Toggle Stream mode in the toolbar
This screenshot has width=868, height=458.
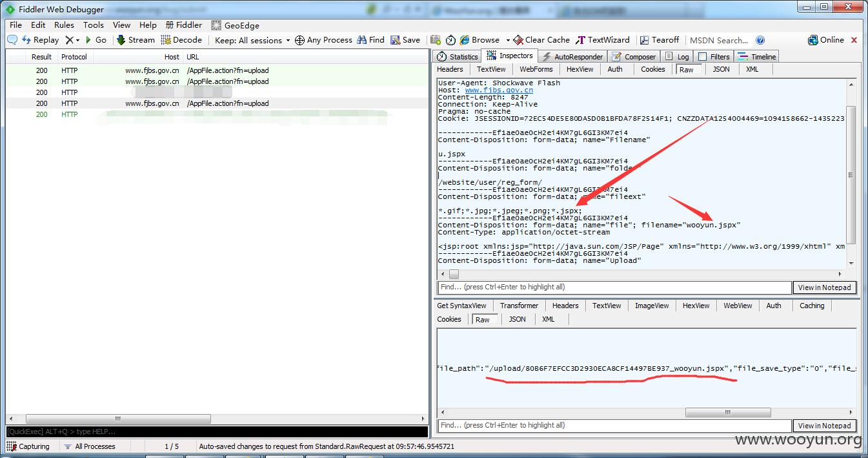[x=136, y=40]
